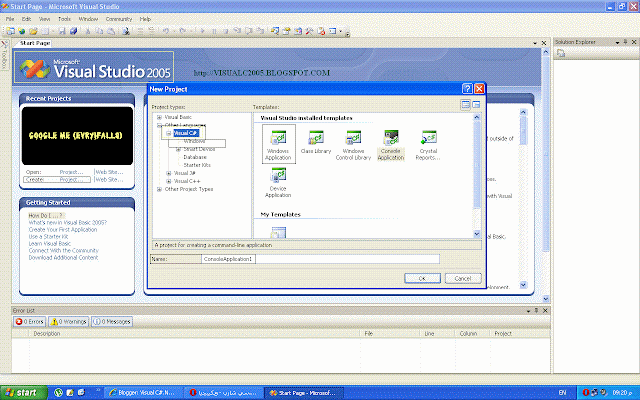Viewport: 640px width, 400px height.
Task: Click the Cut scissors toolbar icon
Action: click(x=88, y=31)
